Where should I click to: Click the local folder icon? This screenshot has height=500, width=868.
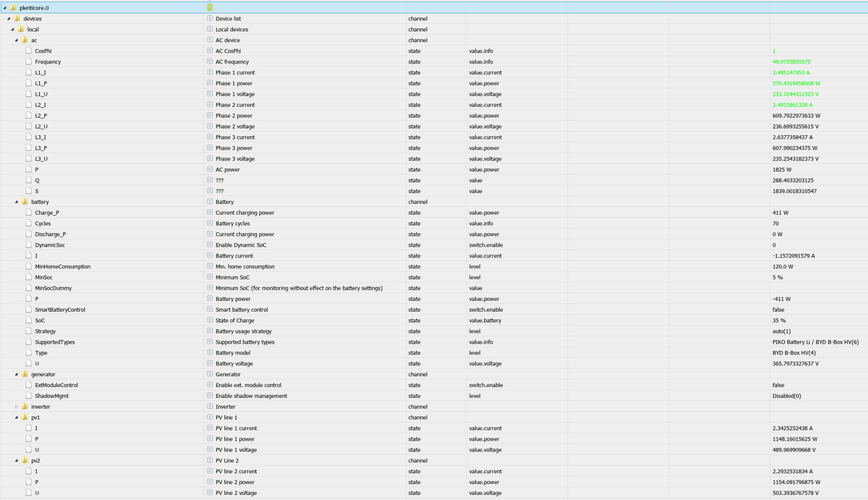click(x=20, y=29)
